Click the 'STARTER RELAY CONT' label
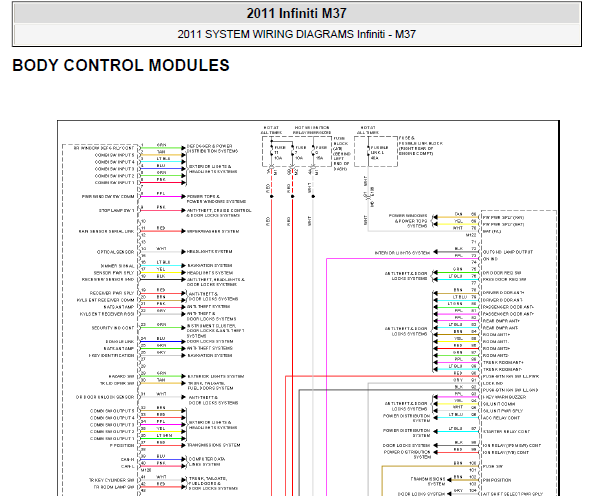The height and width of the screenshot is (496, 608). pyautogui.click(x=506, y=432)
